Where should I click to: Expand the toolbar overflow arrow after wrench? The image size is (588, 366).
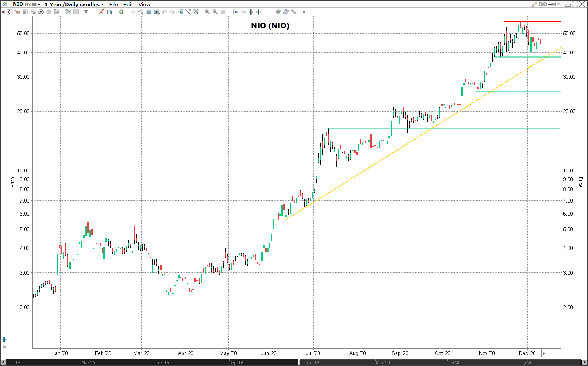[x=304, y=12]
